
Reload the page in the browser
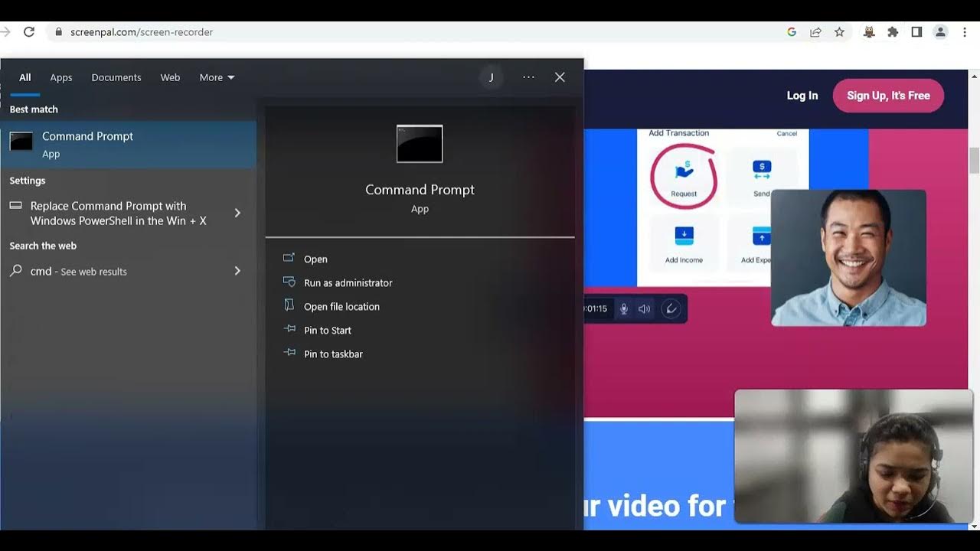[x=29, y=32]
